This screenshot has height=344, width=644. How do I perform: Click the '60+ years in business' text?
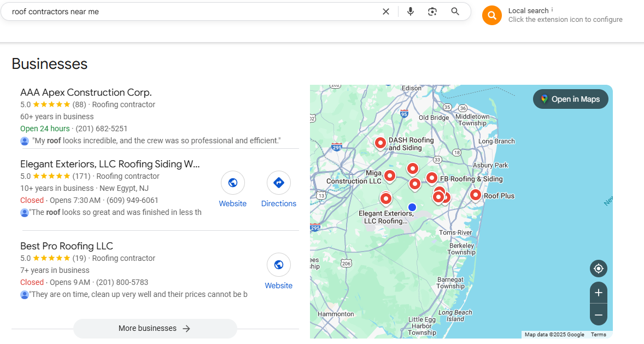57,116
